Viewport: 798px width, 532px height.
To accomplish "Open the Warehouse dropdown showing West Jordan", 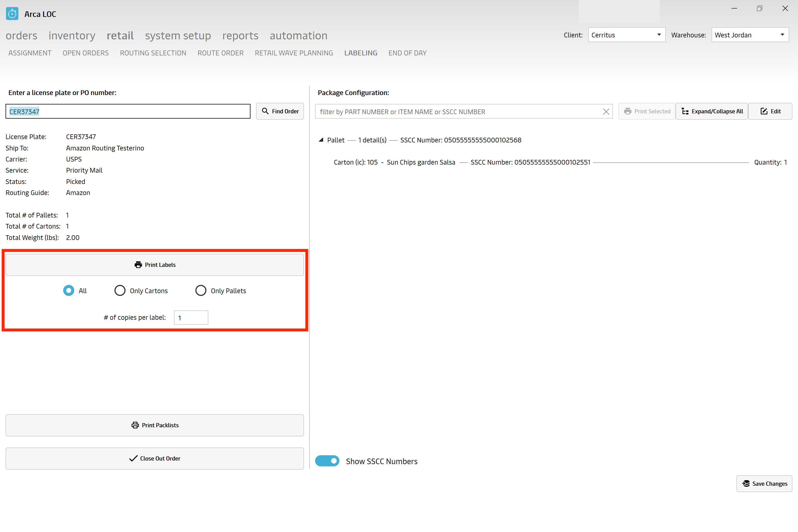I will pyautogui.click(x=750, y=35).
